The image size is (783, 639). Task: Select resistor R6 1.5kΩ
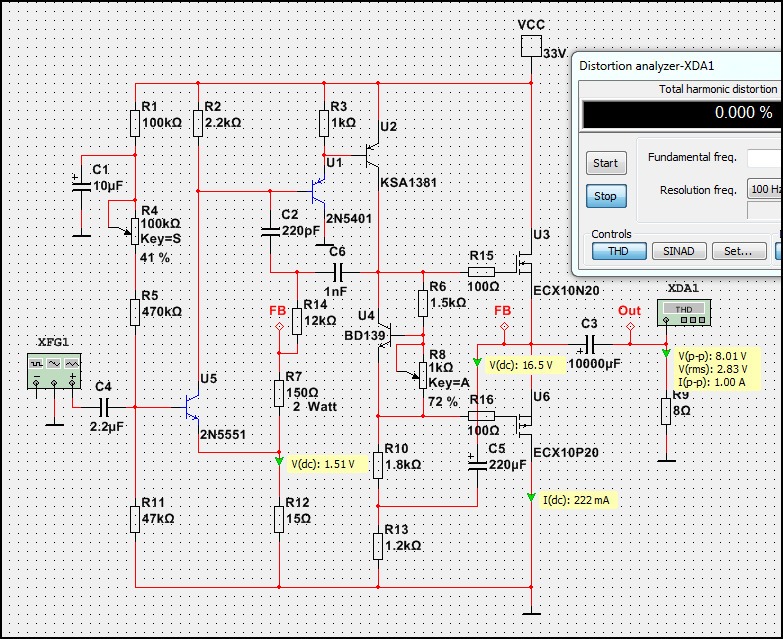click(423, 304)
